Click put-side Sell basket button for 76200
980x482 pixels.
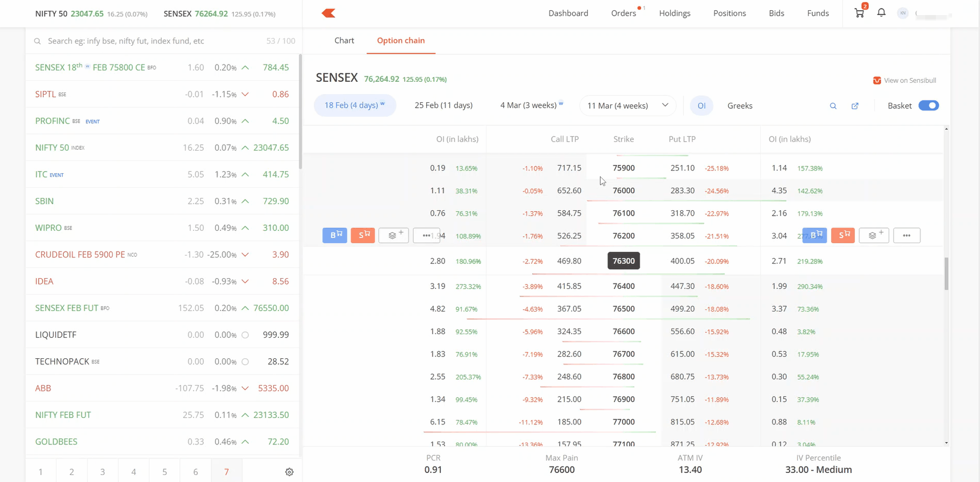[843, 235]
